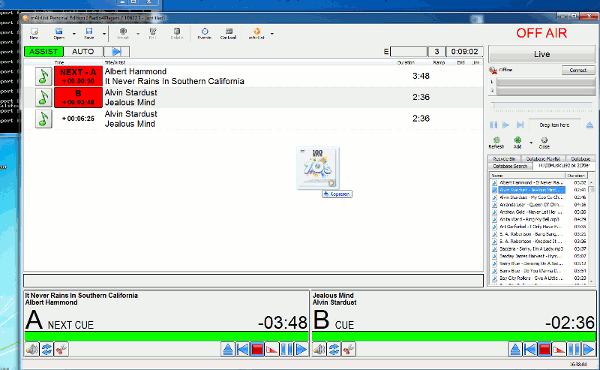Switch to ASSIST mode
The image size is (600, 370).
click(x=44, y=51)
